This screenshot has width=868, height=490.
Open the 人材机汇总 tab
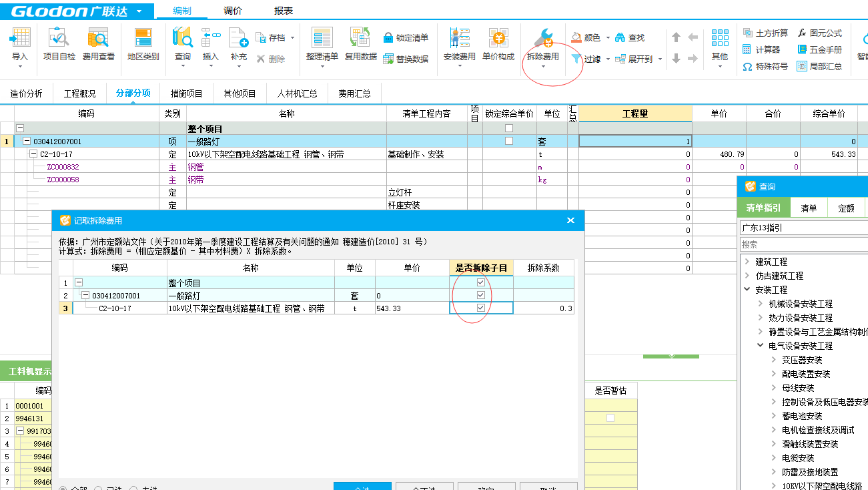coord(298,93)
